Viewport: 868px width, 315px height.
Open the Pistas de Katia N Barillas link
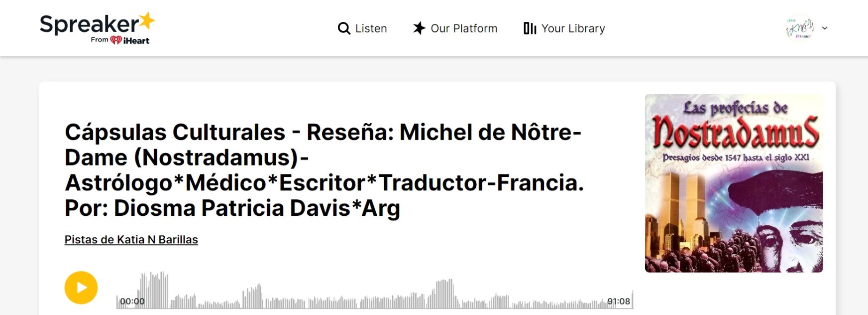coord(131,240)
